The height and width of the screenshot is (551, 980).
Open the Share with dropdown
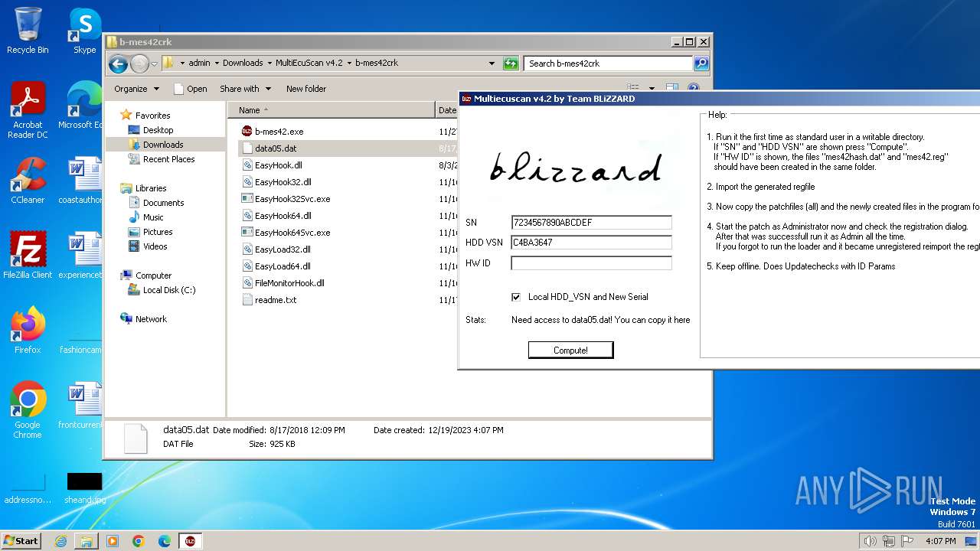coord(244,89)
